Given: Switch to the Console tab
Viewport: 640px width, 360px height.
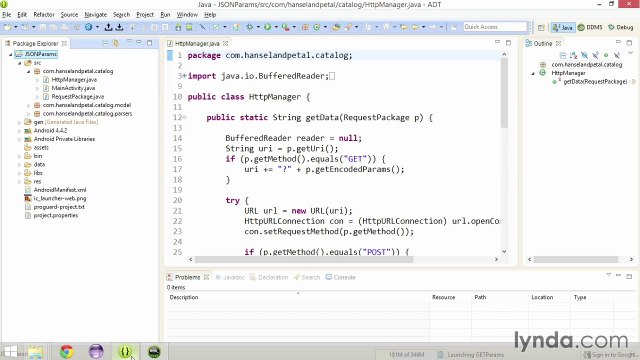Looking at the screenshot, I should [x=340, y=277].
